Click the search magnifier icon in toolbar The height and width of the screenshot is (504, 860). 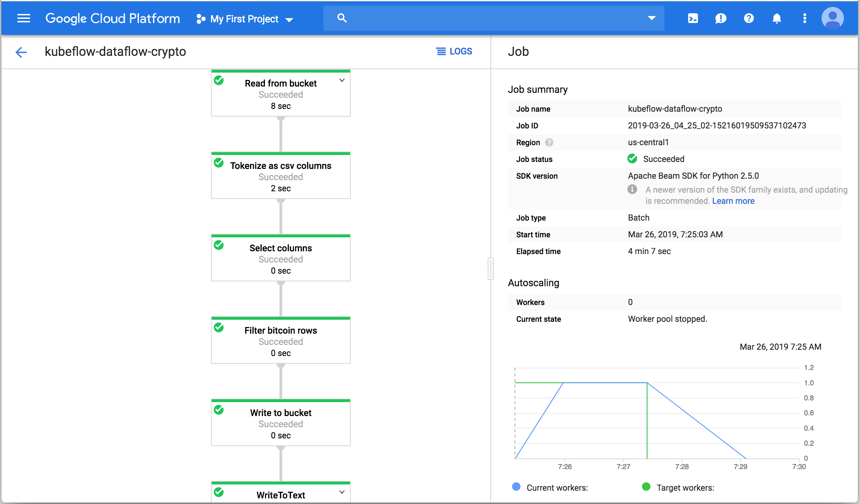pyautogui.click(x=342, y=17)
